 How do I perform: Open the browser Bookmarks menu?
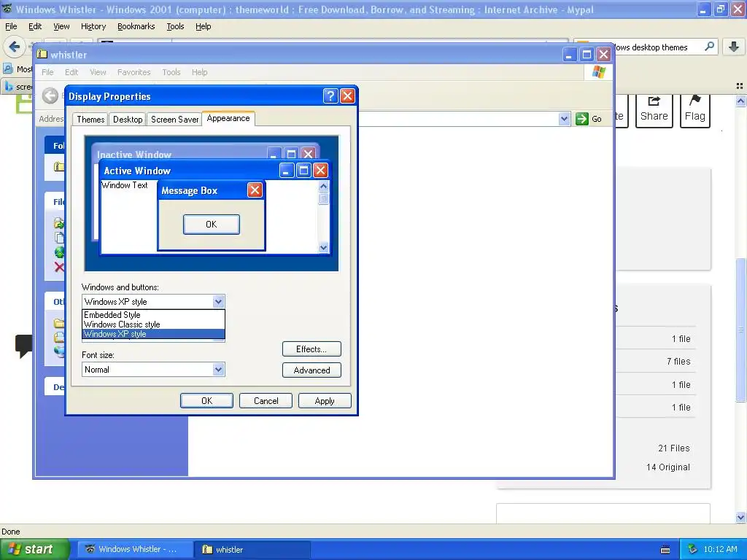point(136,26)
